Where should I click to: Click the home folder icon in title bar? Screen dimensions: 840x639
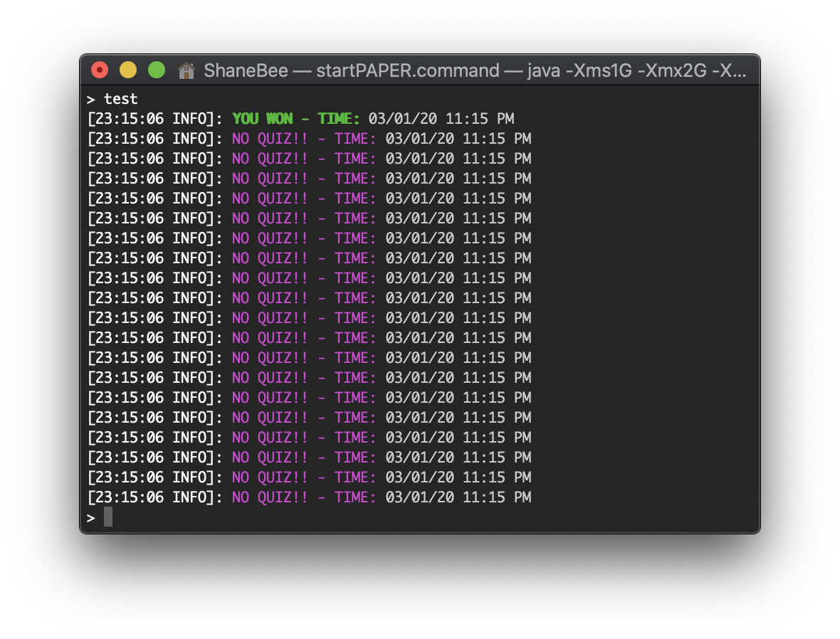pyautogui.click(x=186, y=70)
